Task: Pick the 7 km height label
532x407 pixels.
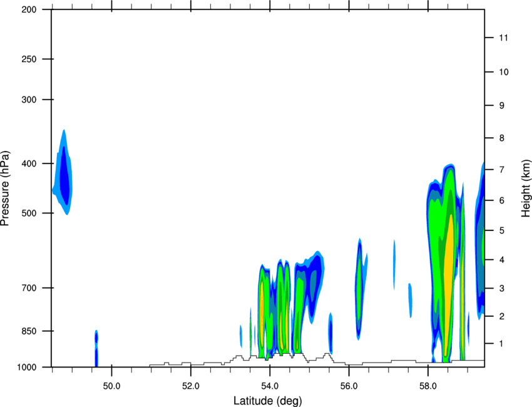Action: tap(501, 170)
